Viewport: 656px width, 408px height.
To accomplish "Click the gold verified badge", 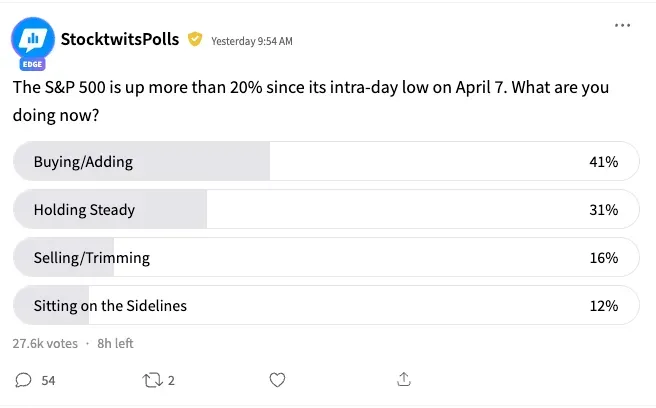I will pyautogui.click(x=195, y=39).
